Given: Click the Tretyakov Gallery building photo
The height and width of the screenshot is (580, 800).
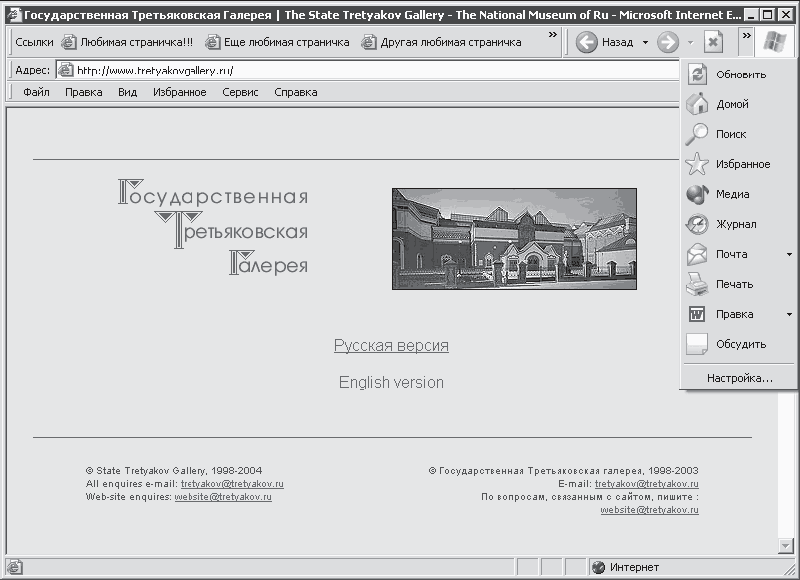Looking at the screenshot, I should 514,239.
